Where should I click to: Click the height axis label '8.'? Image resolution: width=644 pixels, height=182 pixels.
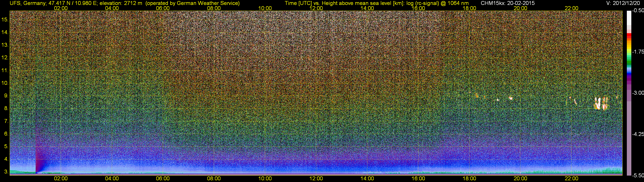(x=6, y=109)
